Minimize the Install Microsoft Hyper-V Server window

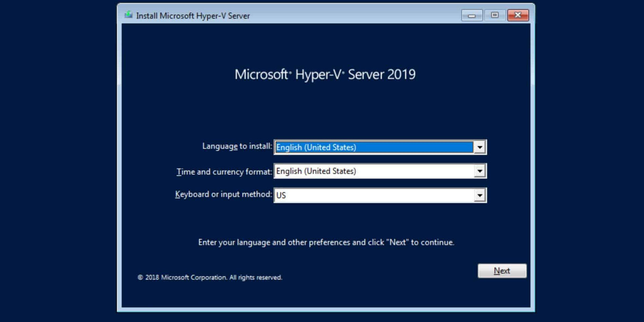[x=471, y=15]
